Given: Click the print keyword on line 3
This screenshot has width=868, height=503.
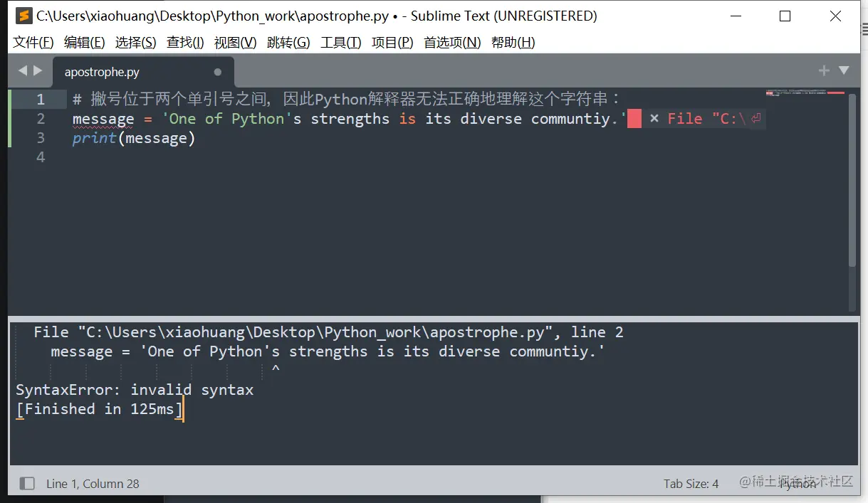Looking at the screenshot, I should coord(95,138).
